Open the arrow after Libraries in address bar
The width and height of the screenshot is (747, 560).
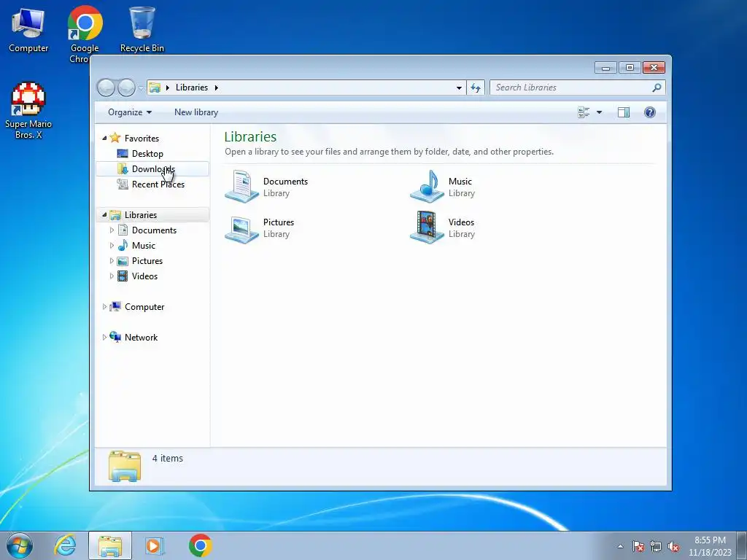point(216,87)
